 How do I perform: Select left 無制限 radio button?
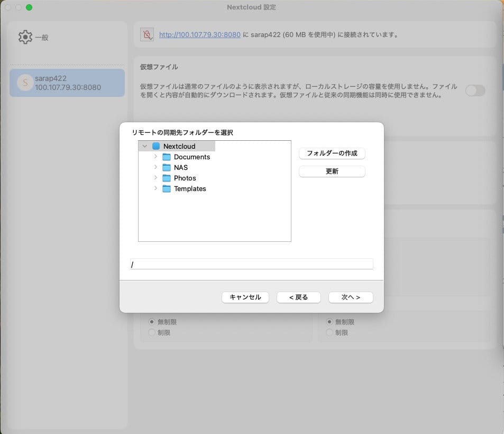152,322
